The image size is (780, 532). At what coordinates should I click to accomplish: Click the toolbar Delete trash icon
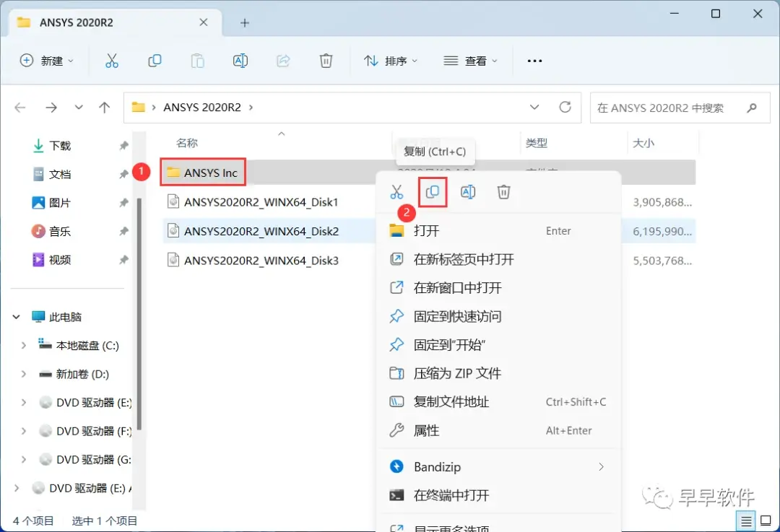tap(326, 61)
